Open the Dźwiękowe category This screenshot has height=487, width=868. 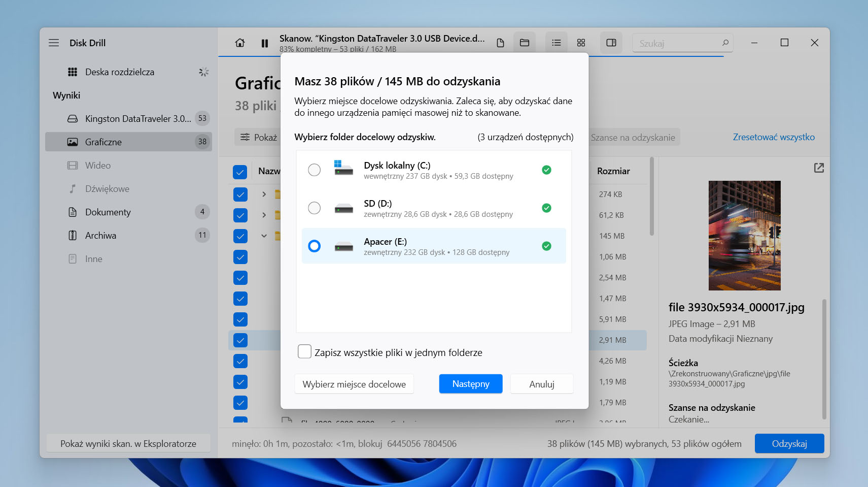(128, 188)
